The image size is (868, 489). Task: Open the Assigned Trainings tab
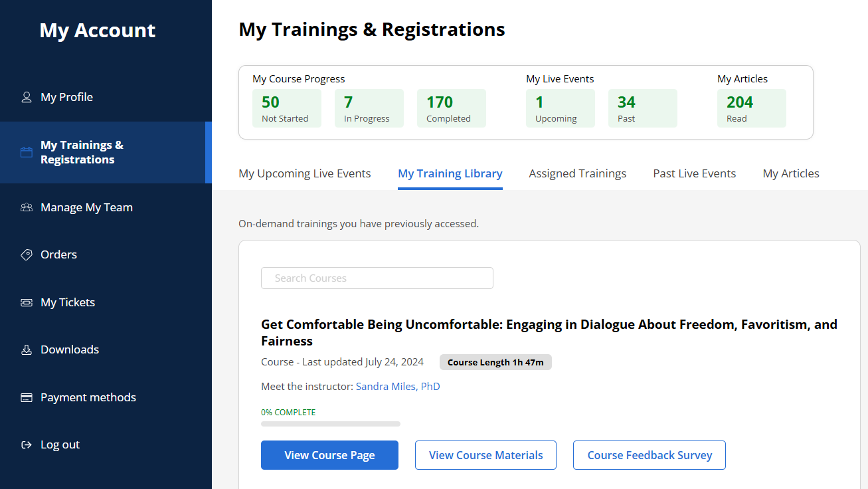(577, 173)
